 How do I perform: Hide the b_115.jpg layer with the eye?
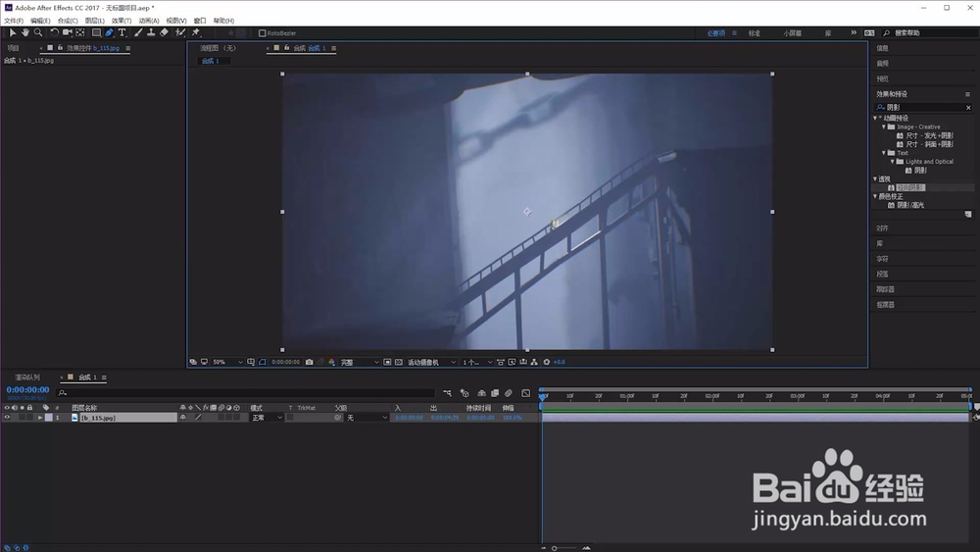pyautogui.click(x=7, y=418)
